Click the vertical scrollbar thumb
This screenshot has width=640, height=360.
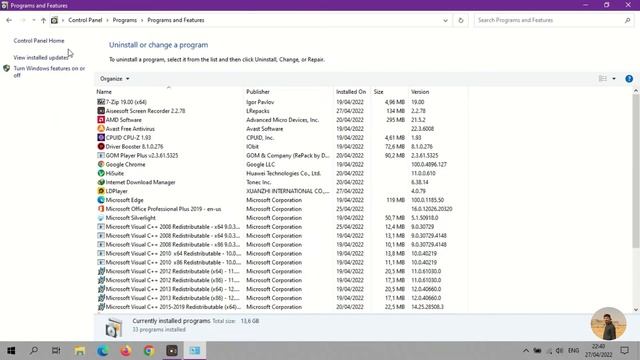coord(636,171)
